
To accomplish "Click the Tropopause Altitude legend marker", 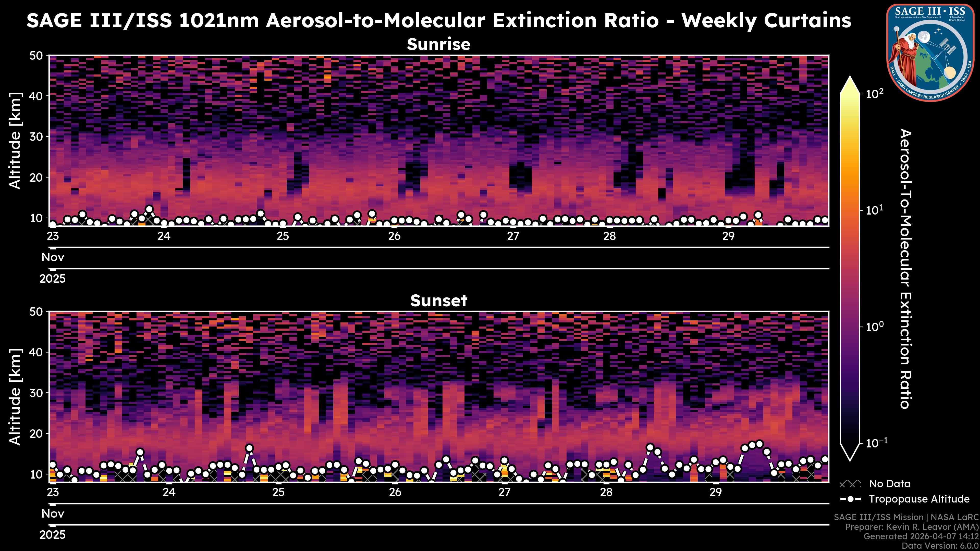I will (850, 499).
